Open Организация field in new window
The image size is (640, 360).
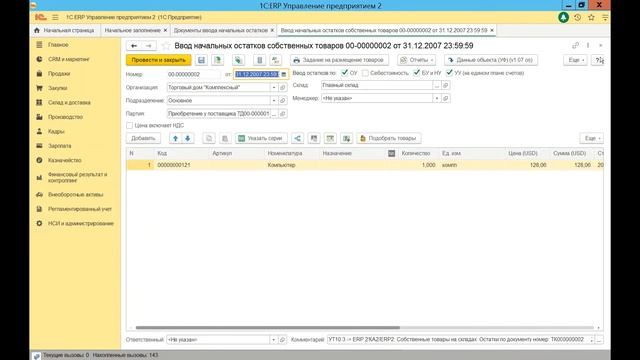point(282,87)
